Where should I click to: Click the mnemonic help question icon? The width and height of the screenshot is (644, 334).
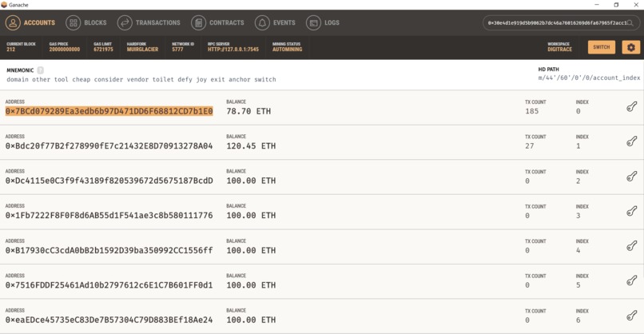[x=40, y=70]
